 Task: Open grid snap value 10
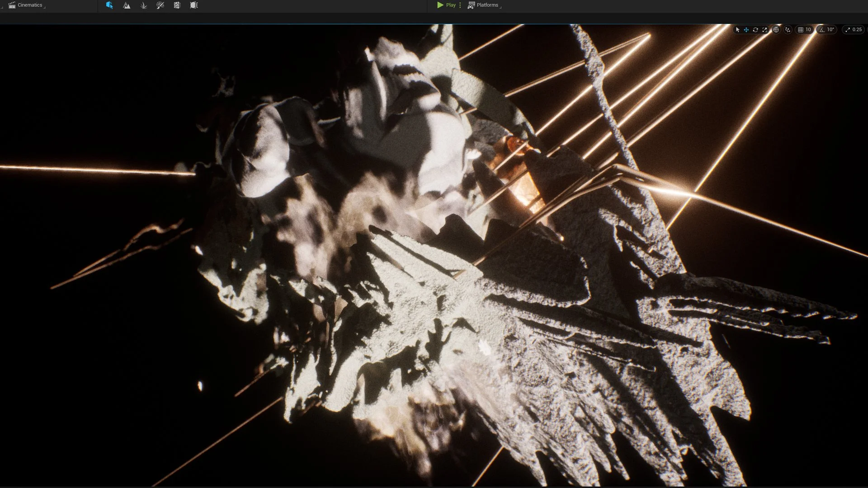tap(808, 30)
